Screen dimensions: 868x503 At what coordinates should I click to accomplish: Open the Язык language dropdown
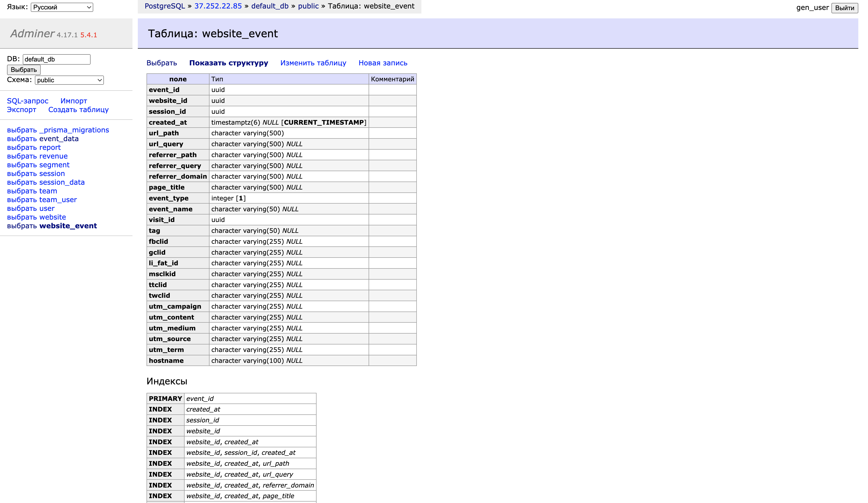click(x=62, y=7)
